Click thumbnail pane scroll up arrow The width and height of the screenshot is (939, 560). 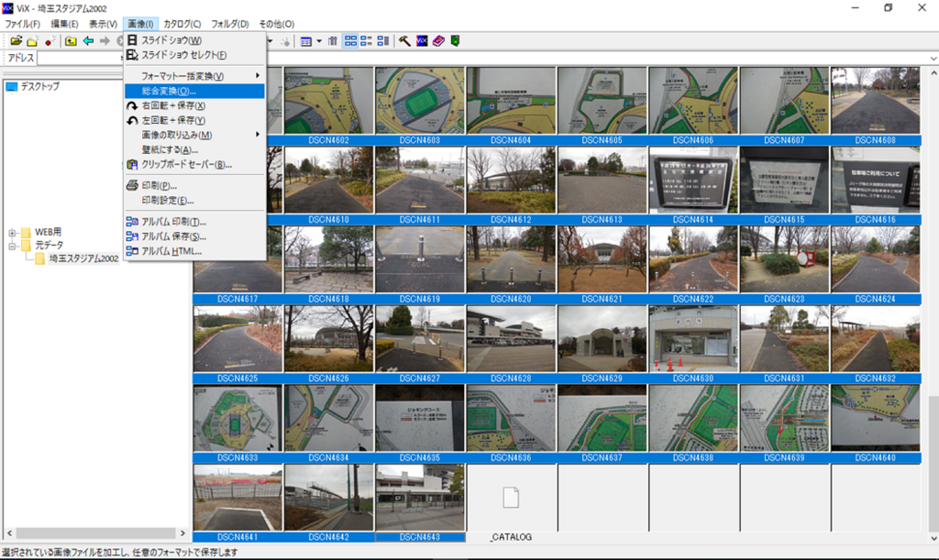point(933,73)
